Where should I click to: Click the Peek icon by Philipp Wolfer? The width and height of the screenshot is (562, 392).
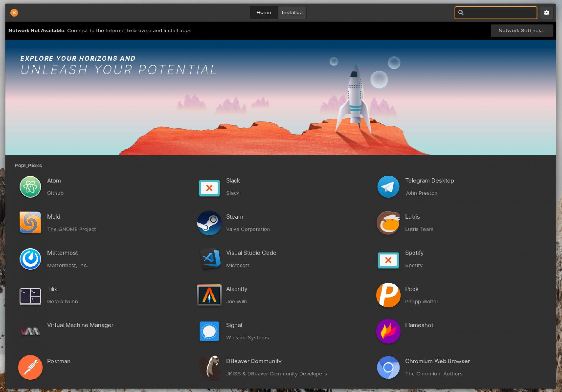coord(388,295)
